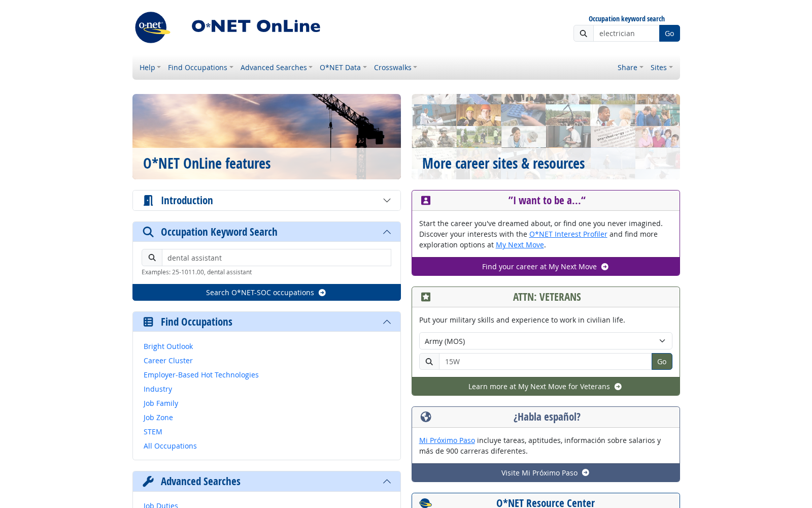The image size is (812, 508).
Task: Click the "I want to be a..." heading
Action: click(547, 201)
